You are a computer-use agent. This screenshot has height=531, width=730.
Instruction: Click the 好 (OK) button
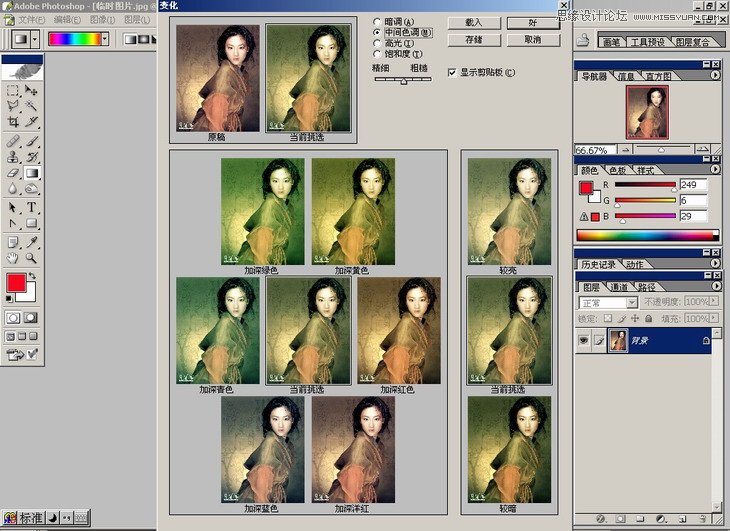click(533, 23)
